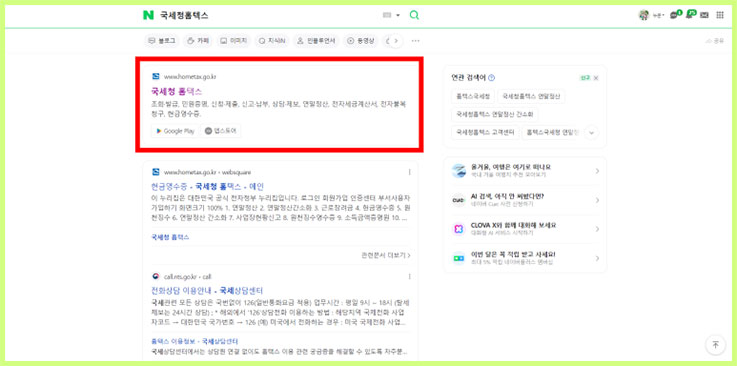
Task: Select related search 국세청홈택스 연말정산 간소화
Action: click(494, 115)
